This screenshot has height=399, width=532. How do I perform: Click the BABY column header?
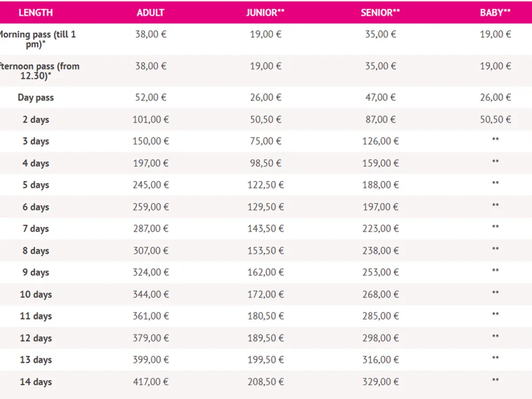495,13
